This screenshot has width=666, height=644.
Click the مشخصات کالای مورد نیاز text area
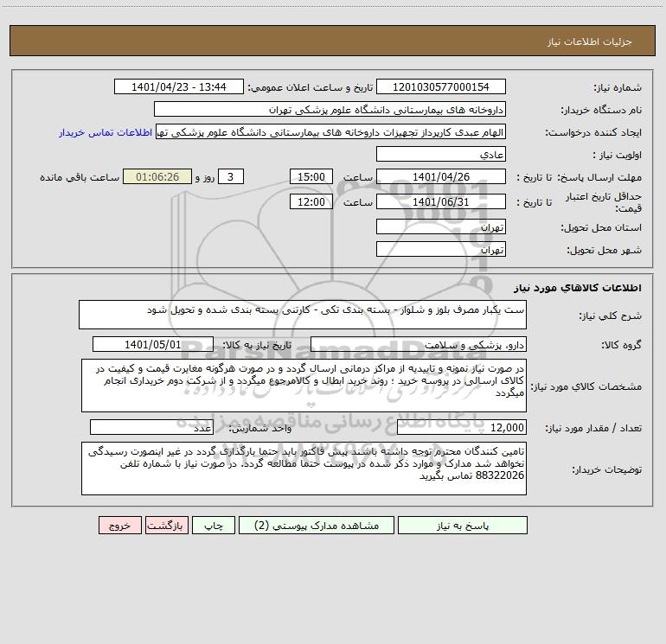click(304, 386)
